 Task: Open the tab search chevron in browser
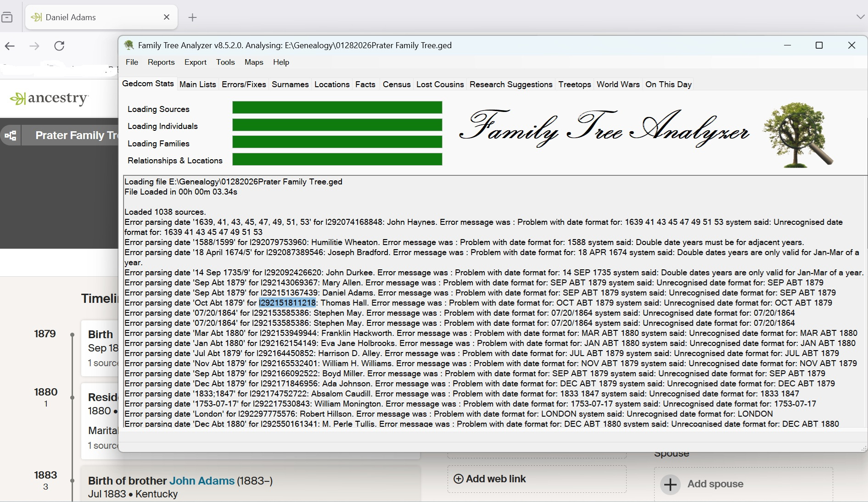(x=860, y=17)
